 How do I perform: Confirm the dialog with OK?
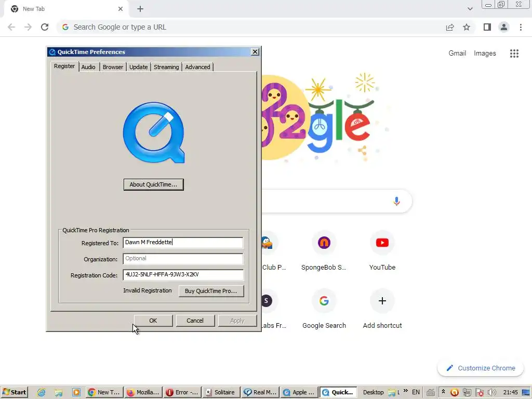click(x=153, y=321)
